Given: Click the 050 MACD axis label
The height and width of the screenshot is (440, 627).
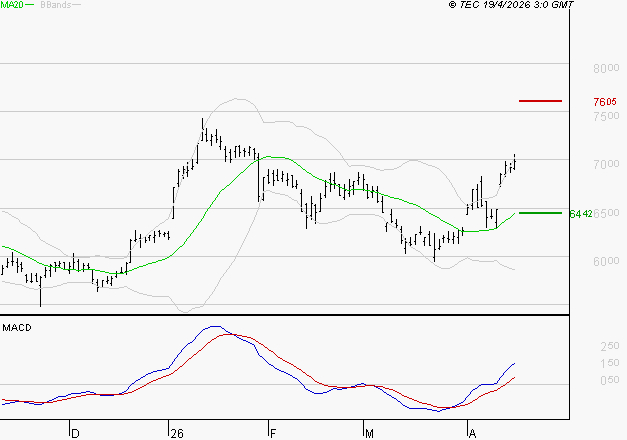Looking at the screenshot, I should (610, 380).
